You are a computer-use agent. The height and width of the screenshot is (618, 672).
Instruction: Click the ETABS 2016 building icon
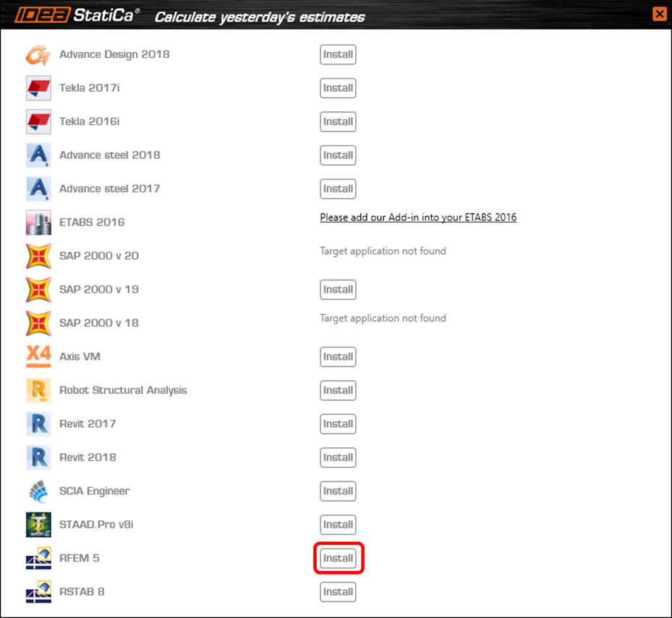38,223
